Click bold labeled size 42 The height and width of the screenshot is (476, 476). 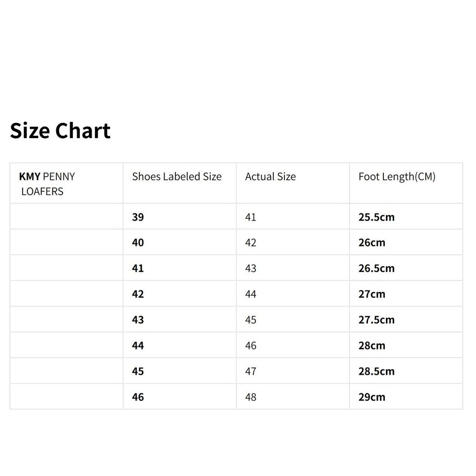pos(138,294)
